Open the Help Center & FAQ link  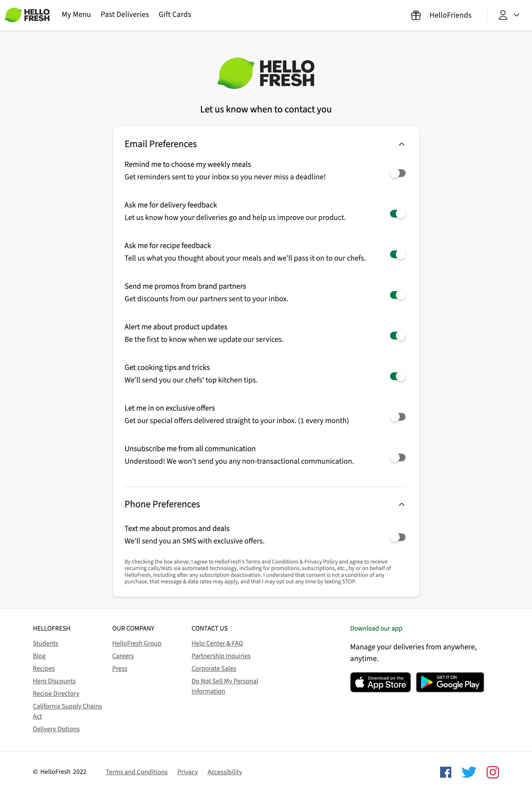click(x=217, y=643)
